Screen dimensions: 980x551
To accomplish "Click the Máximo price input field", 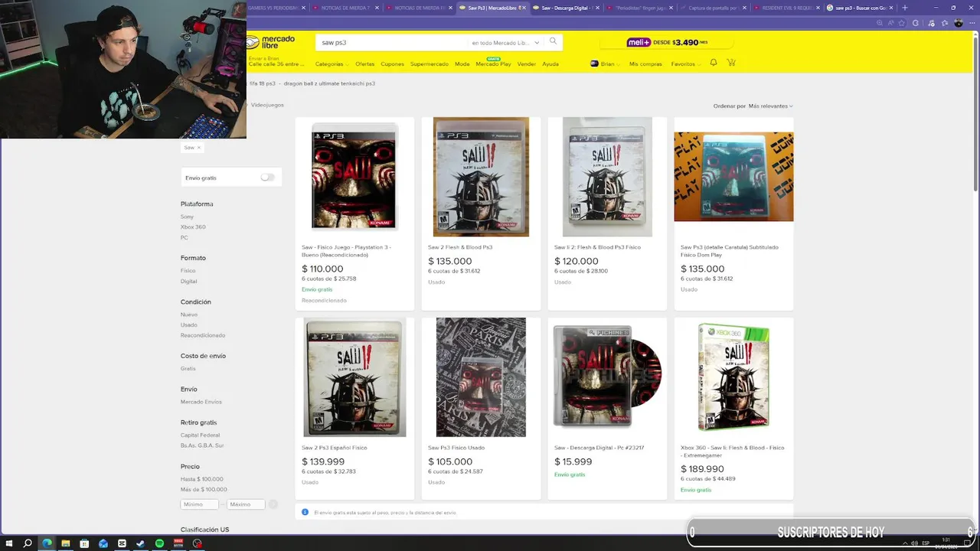I will (x=246, y=504).
